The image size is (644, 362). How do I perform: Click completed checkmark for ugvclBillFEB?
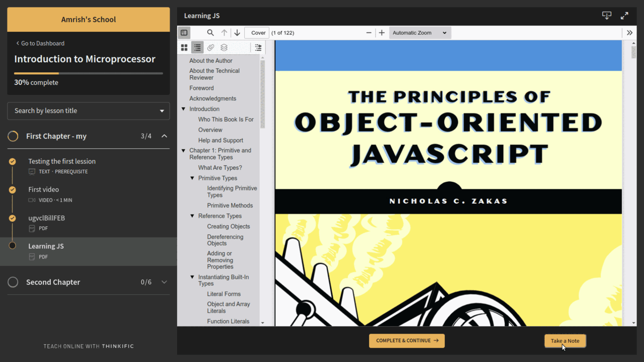coord(12,218)
